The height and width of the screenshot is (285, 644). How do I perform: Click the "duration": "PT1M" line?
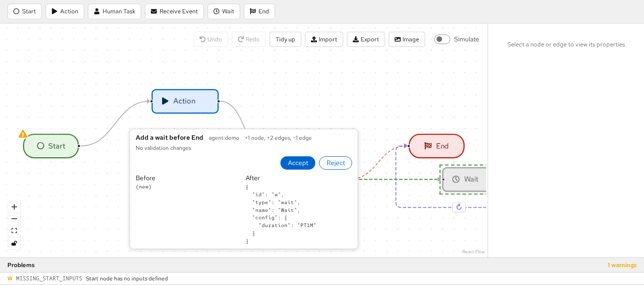[287, 226]
